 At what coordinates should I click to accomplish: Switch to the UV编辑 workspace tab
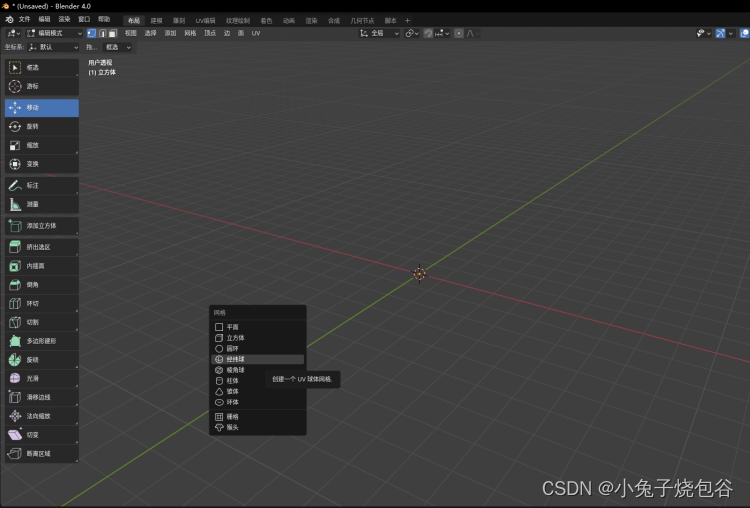[x=205, y=21]
